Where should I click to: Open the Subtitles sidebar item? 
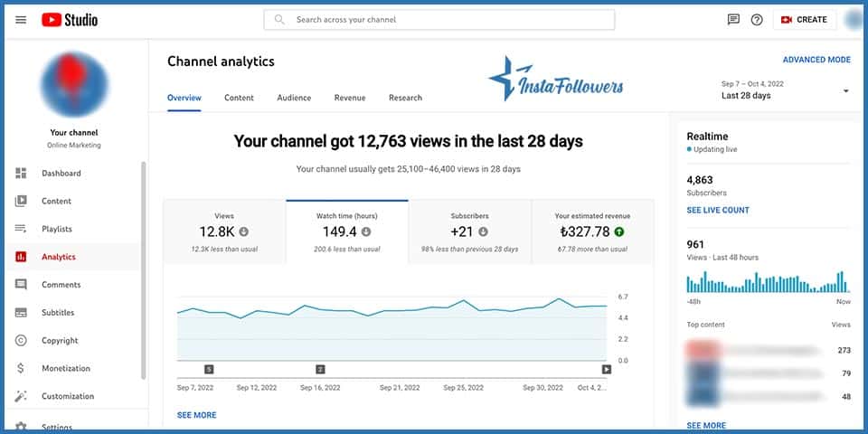pyautogui.click(x=57, y=313)
